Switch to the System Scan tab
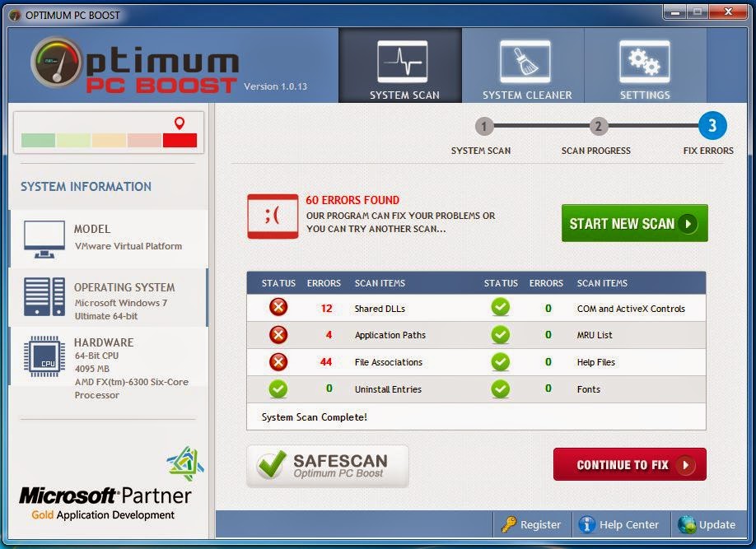Image resolution: width=756 pixels, height=549 pixels. click(x=400, y=66)
